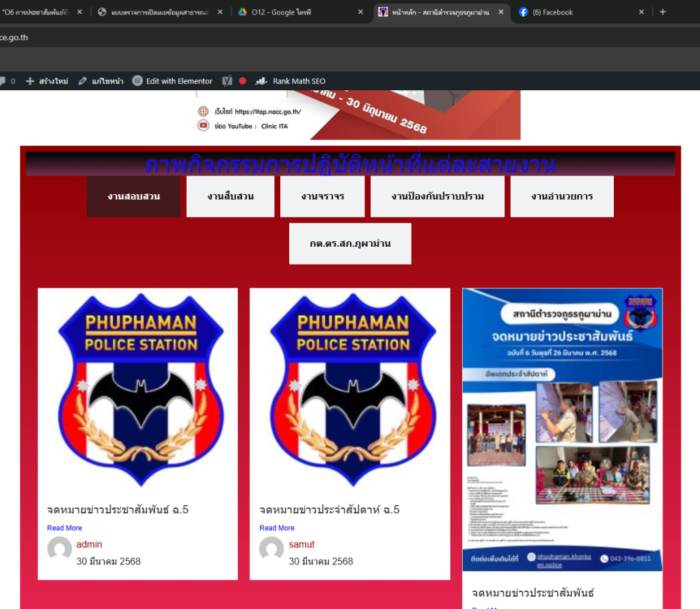This screenshot has height=609, width=700.
Task: Open the กต.ตร.สภ.ภูผาม่าน tab
Action: coord(350,243)
